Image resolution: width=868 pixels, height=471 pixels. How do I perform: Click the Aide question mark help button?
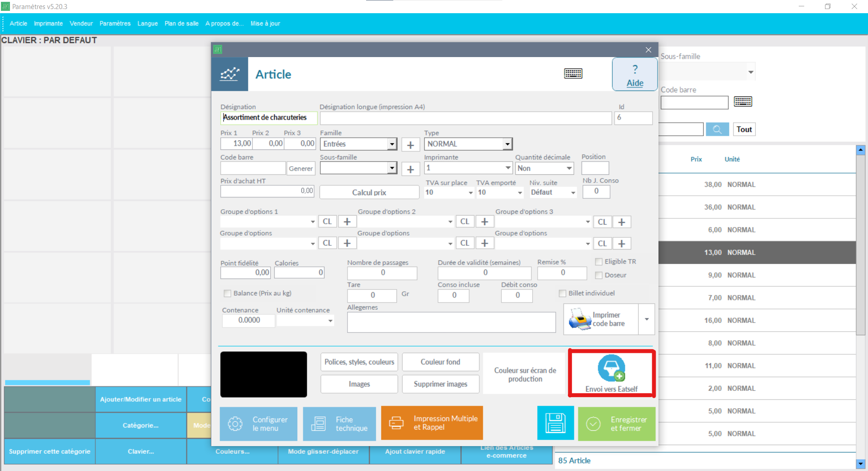click(634, 75)
